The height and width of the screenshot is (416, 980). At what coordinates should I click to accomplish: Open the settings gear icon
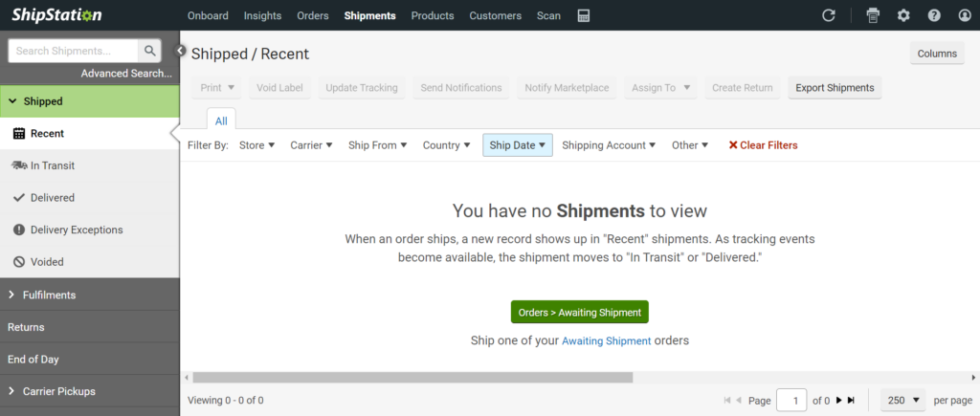click(903, 16)
